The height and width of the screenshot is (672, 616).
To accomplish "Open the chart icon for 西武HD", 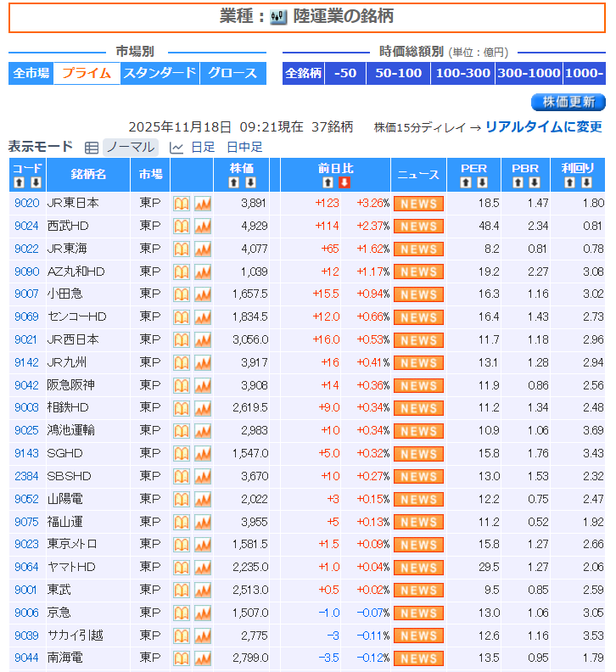I will coord(202,227).
